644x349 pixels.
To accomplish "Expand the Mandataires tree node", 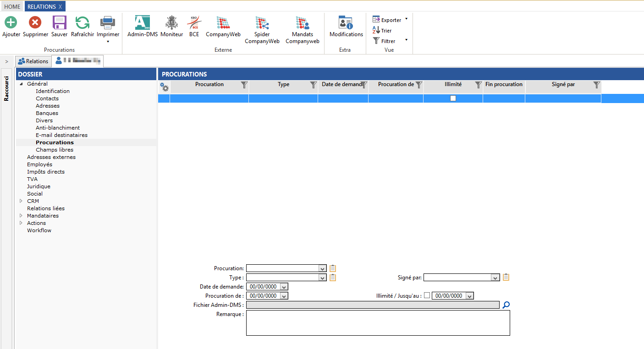I will pos(21,216).
